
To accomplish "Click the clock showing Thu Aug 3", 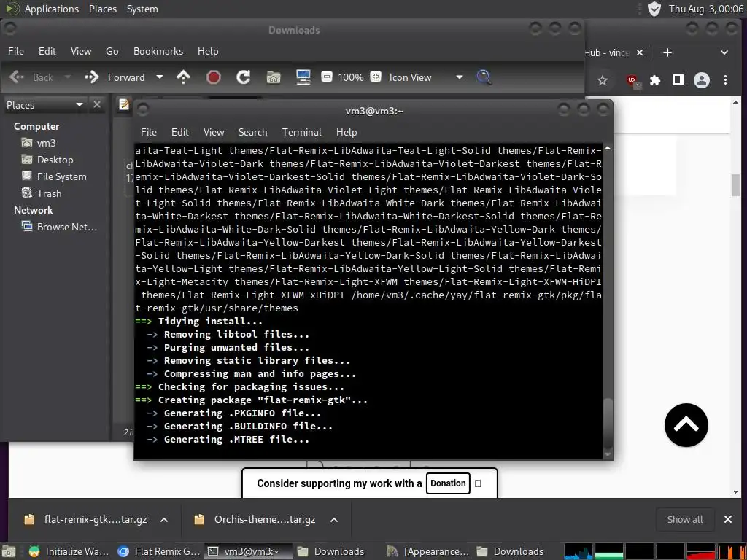I will [x=705, y=9].
